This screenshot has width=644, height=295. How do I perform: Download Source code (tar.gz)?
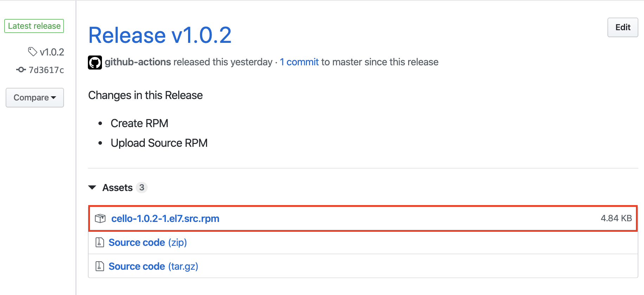153,266
